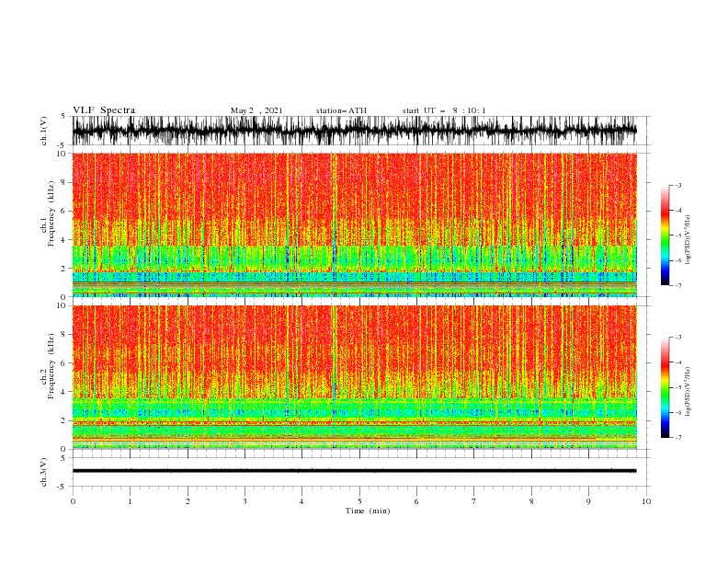This screenshot has width=728, height=563.
Task: Click time tick label '3' on x-axis
Action: (245, 501)
